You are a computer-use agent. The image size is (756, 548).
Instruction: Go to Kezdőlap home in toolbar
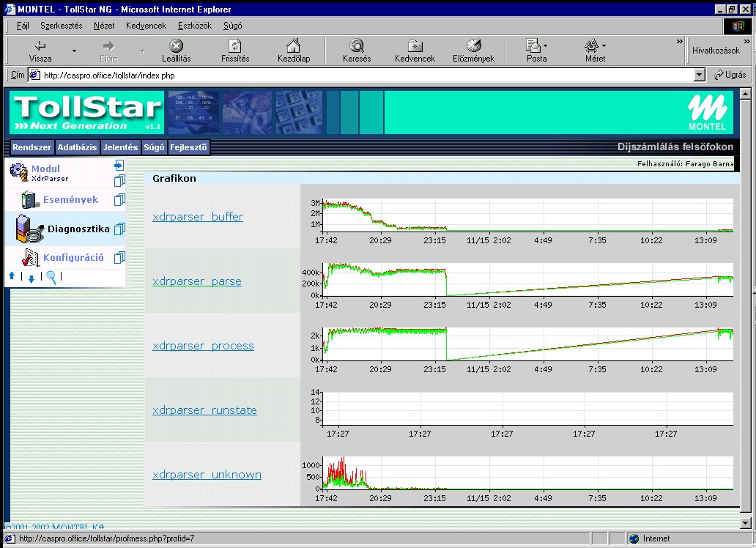(x=293, y=51)
